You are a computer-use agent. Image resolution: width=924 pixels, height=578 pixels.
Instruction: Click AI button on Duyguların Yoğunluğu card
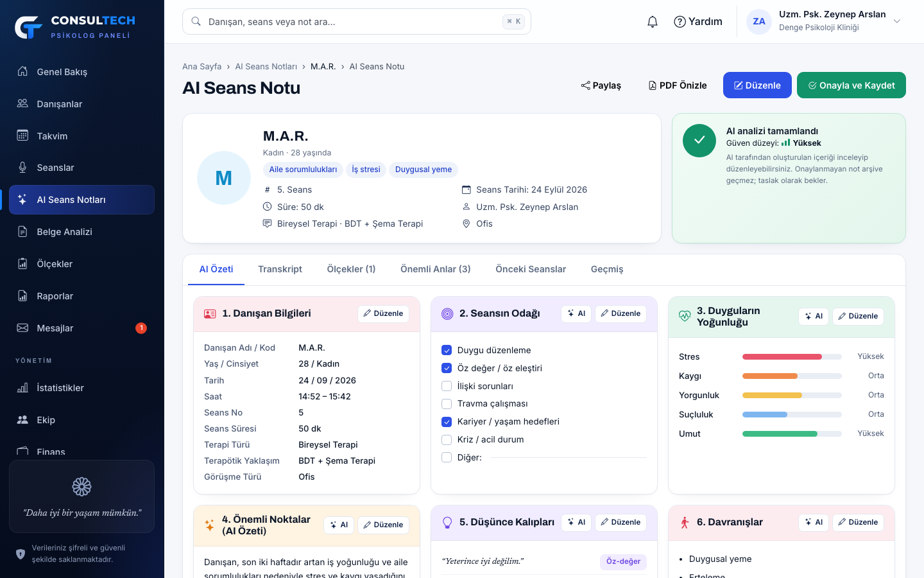pos(814,316)
